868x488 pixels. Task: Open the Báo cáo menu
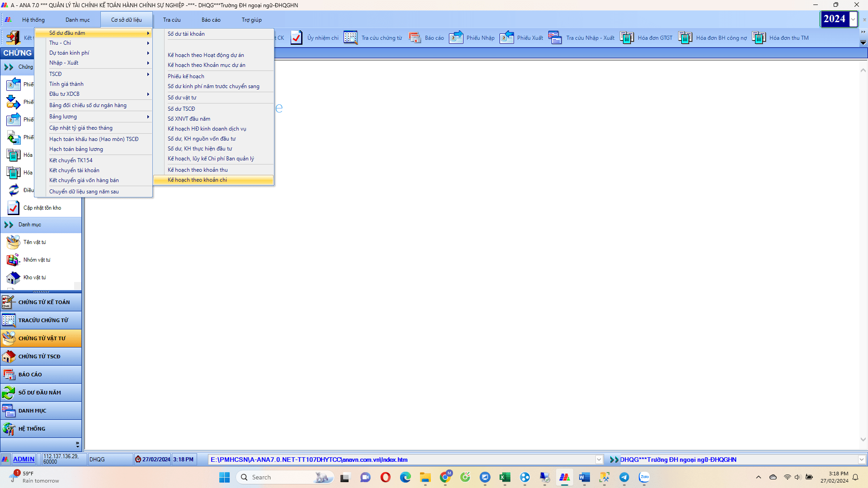click(x=211, y=20)
